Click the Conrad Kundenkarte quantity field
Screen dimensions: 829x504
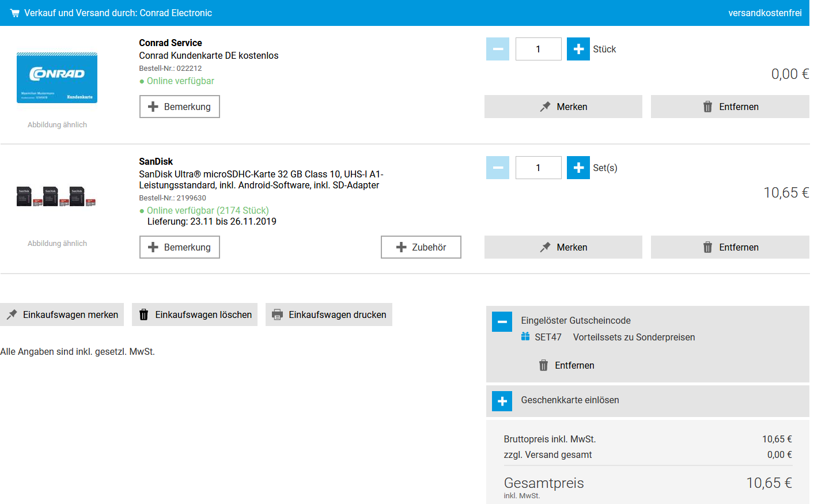(x=538, y=49)
